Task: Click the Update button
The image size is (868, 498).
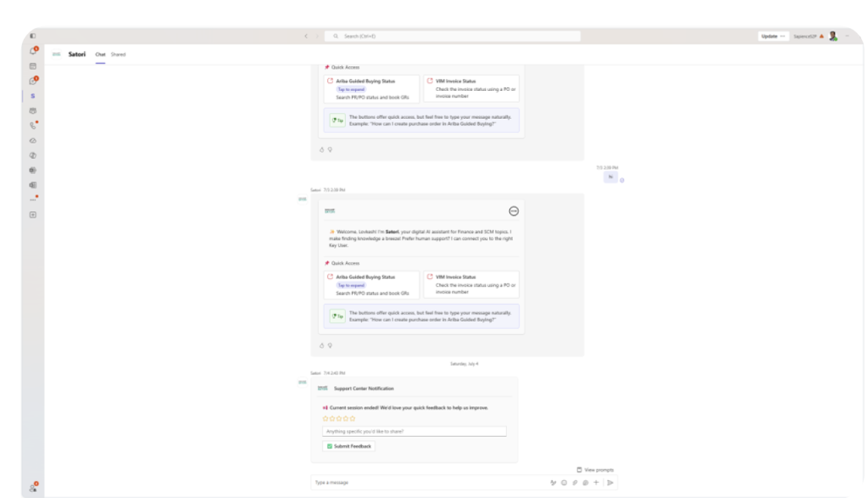Action: point(769,36)
